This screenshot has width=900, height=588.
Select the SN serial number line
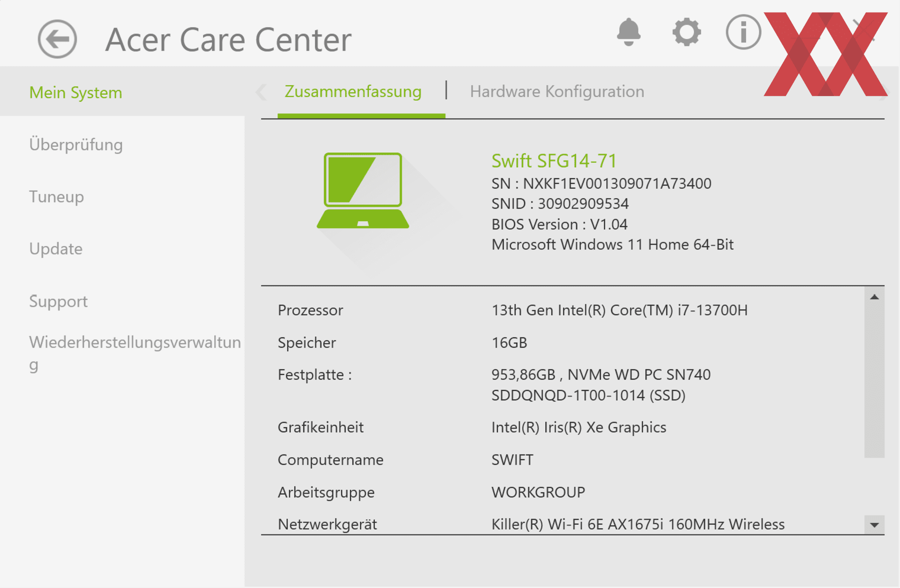click(601, 184)
